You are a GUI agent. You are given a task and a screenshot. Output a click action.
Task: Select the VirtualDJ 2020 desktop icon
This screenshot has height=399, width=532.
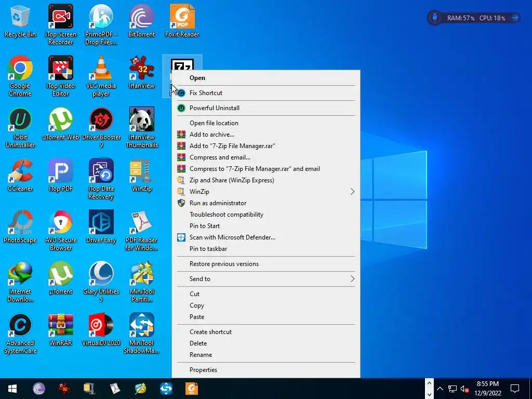tap(101, 330)
